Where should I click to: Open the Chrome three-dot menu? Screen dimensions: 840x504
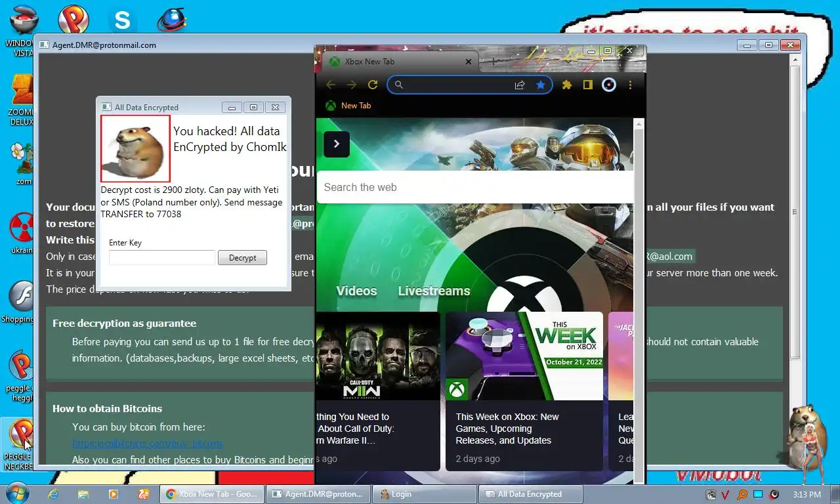click(630, 85)
